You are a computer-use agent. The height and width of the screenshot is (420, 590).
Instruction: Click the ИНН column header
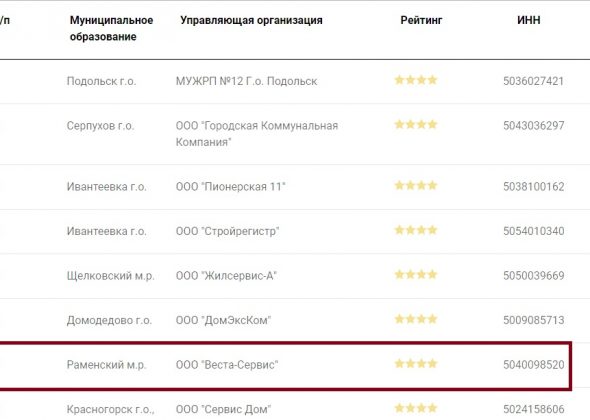529,20
